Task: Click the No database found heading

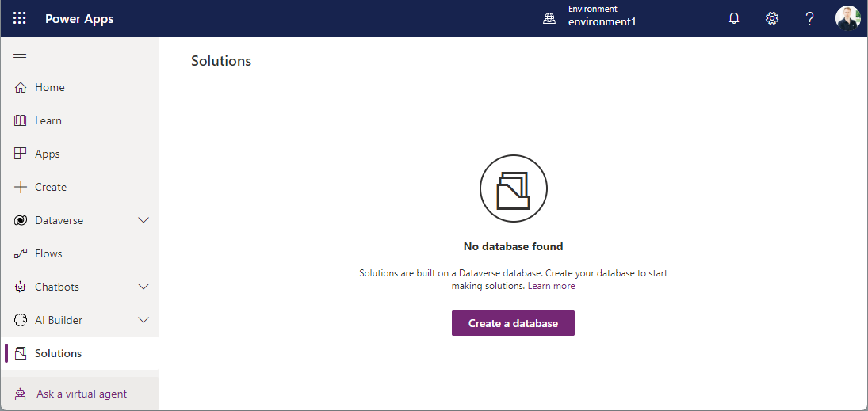Action: click(513, 246)
